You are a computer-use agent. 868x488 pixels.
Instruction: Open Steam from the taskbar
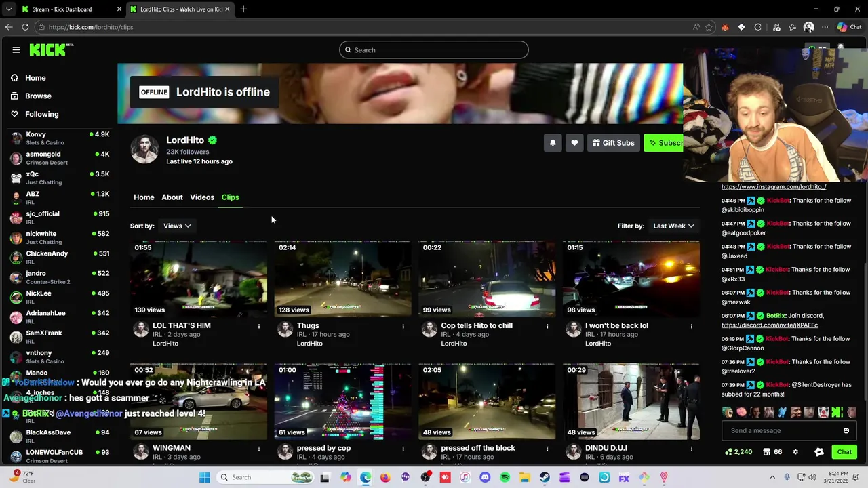(545, 477)
